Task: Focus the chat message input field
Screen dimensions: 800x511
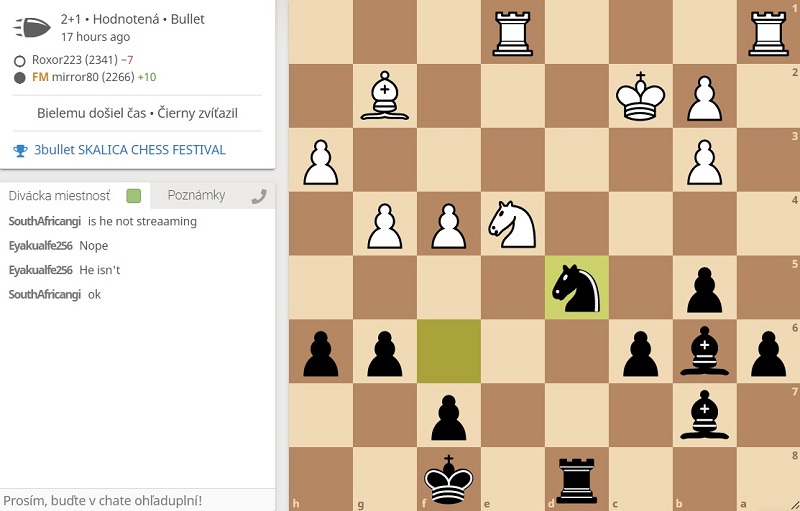Action: pos(137,500)
